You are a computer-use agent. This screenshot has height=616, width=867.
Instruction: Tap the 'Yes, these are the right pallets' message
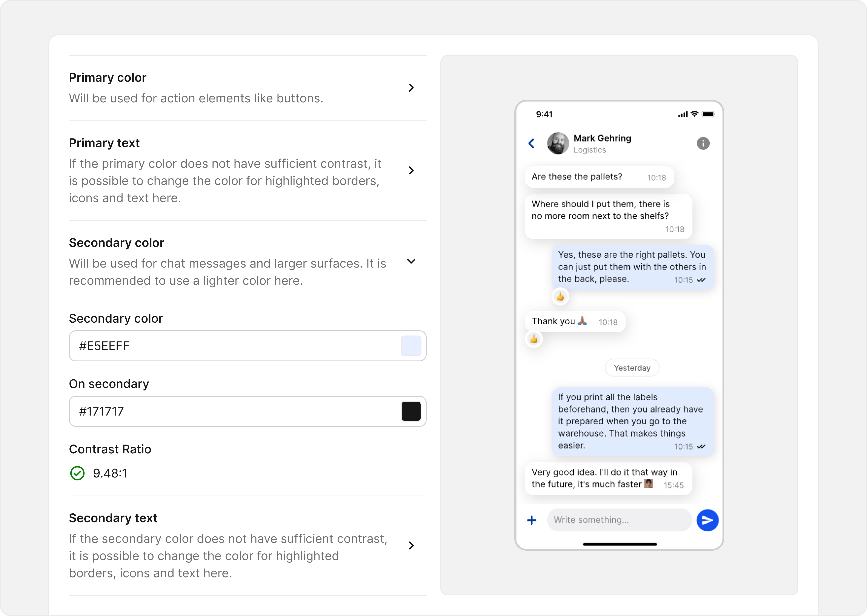tap(633, 267)
